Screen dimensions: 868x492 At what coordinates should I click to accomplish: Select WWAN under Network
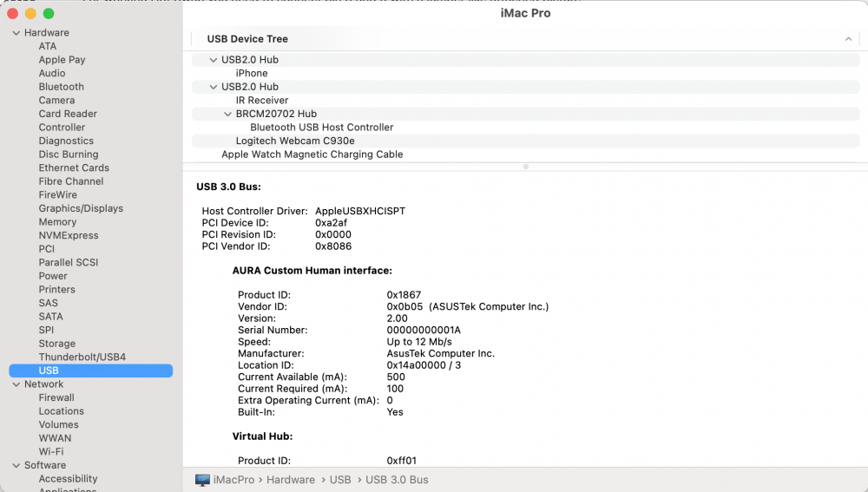pyautogui.click(x=55, y=438)
